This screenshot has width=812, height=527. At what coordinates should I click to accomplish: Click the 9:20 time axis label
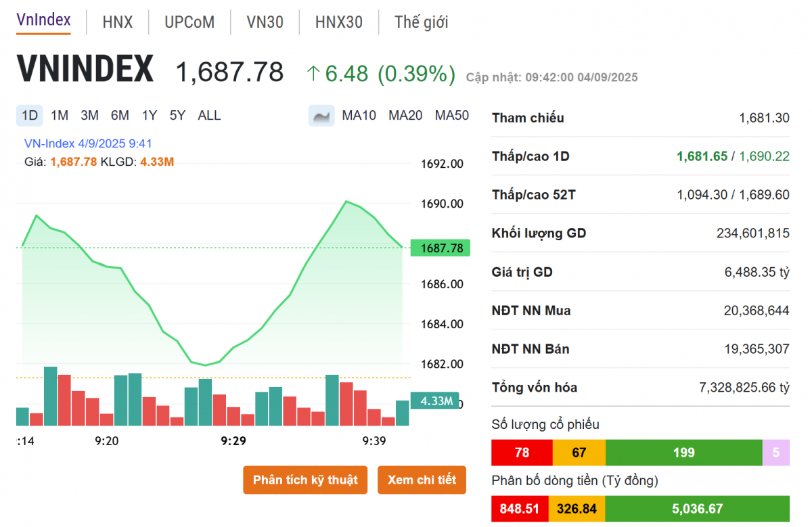[107, 441]
